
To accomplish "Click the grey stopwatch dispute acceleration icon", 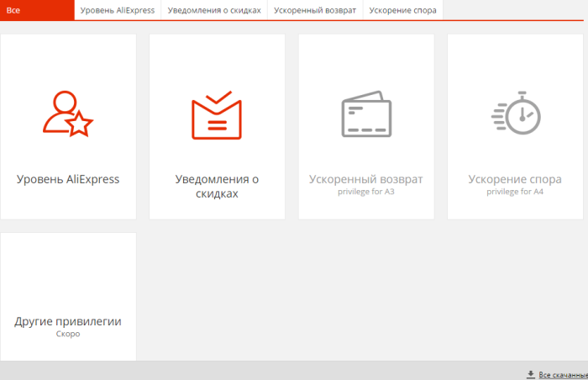I will click(516, 113).
